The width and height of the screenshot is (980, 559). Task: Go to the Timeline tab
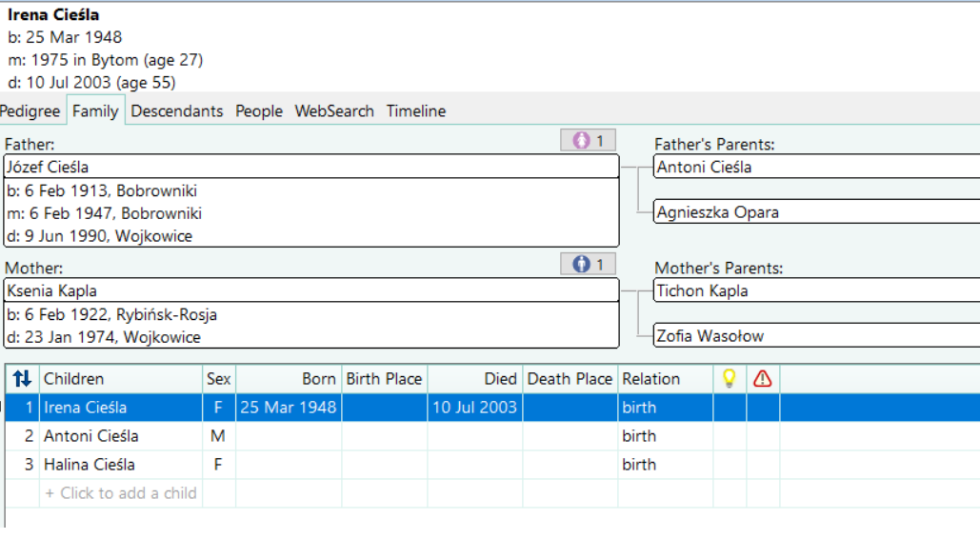[416, 111]
